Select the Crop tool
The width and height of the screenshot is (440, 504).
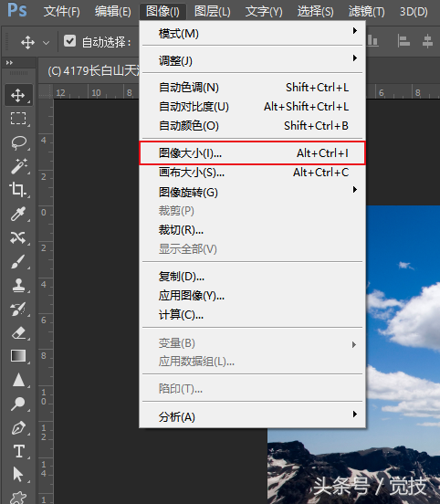pyautogui.click(x=18, y=190)
